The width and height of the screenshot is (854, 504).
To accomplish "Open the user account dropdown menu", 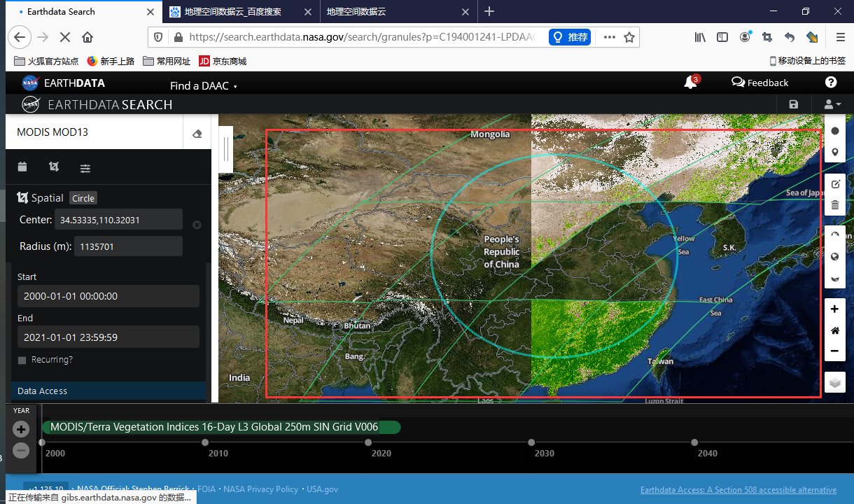I will tap(831, 104).
